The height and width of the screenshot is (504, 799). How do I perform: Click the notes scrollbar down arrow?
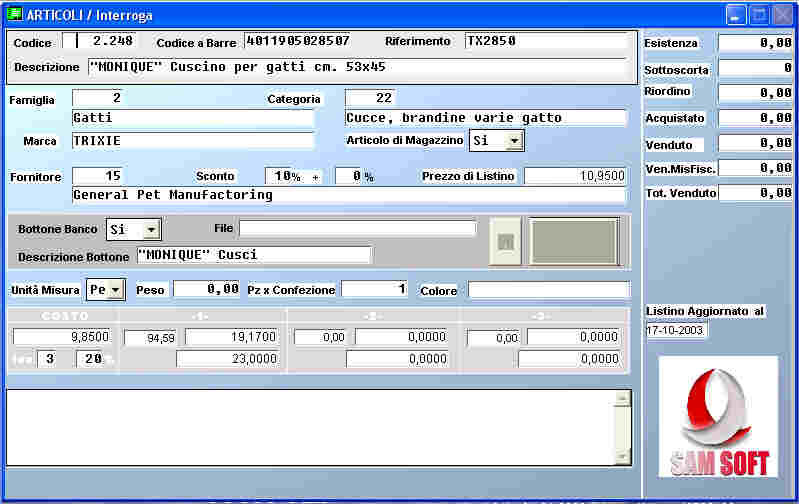click(623, 457)
